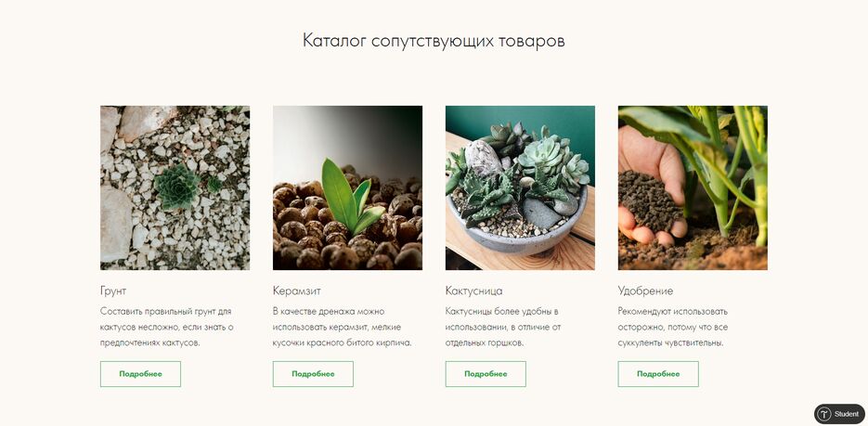The image size is (868, 426).
Task: Click Подробнее button under Грунт
Action: pyautogui.click(x=140, y=374)
